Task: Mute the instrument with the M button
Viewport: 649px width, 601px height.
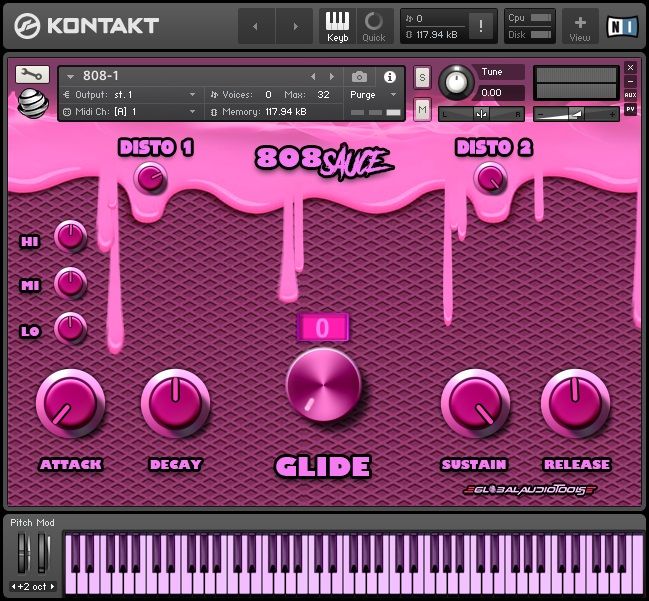Action: 422,108
